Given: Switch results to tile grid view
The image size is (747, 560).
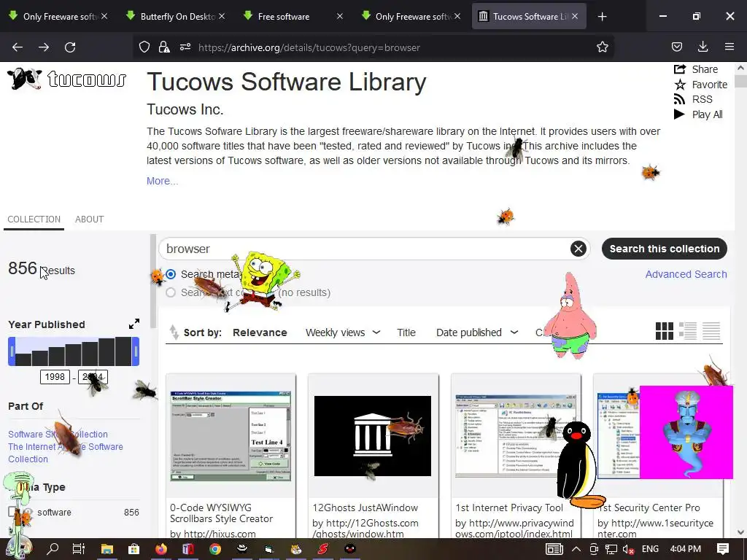Looking at the screenshot, I should 665,331.
